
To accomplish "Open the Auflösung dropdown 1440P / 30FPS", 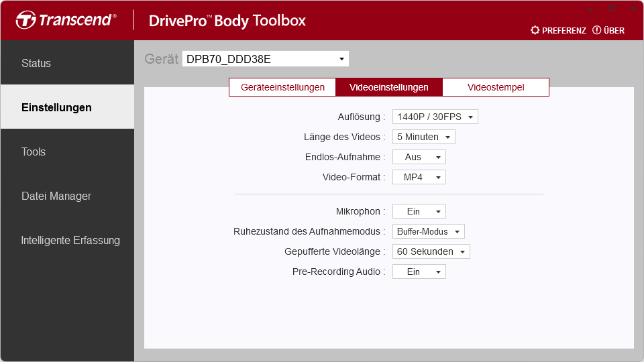I will point(435,117).
